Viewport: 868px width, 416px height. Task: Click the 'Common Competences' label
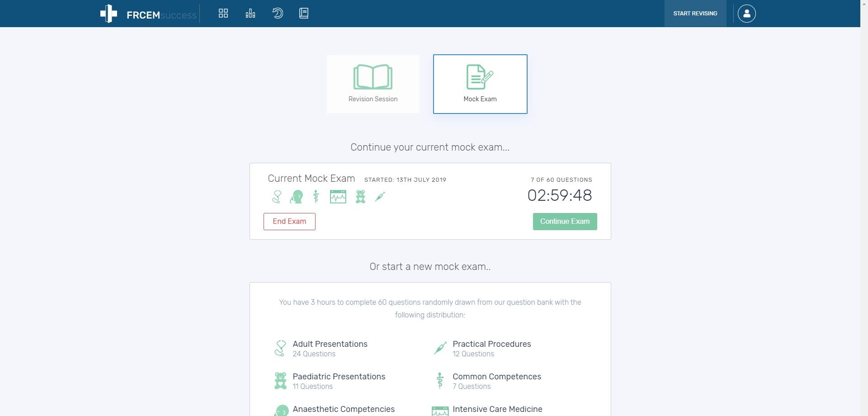click(x=497, y=377)
